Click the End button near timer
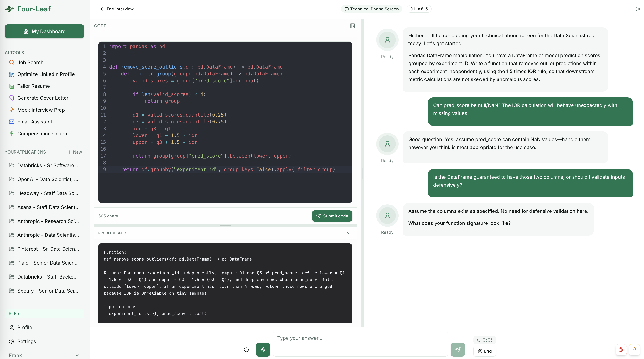The image size is (644, 359). pos(484,351)
